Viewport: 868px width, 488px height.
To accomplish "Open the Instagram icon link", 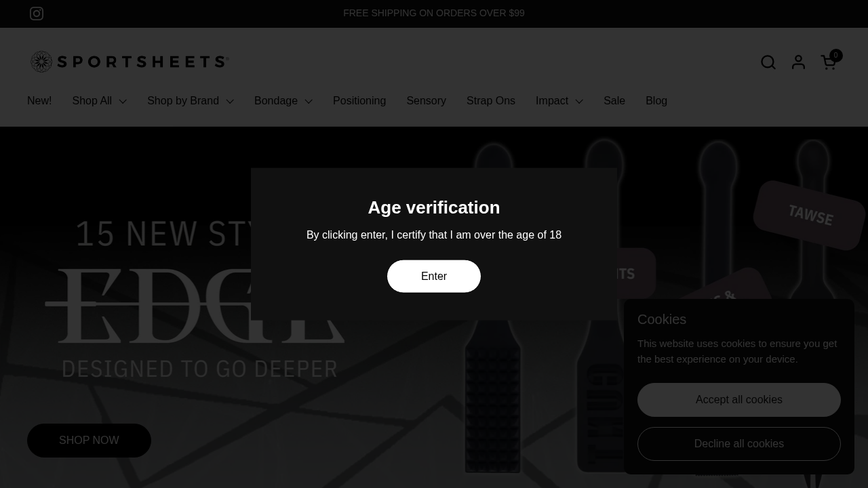I will pos(37,14).
